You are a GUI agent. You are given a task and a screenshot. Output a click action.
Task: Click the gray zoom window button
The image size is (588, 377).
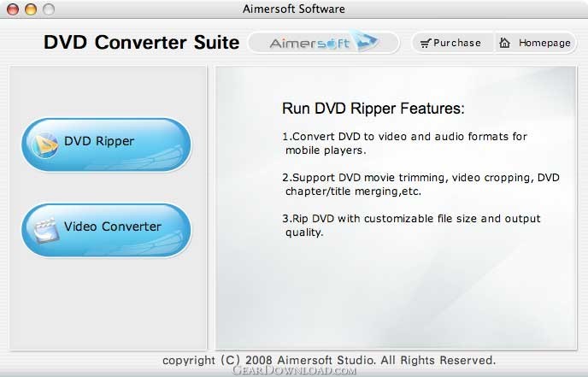[49, 9]
